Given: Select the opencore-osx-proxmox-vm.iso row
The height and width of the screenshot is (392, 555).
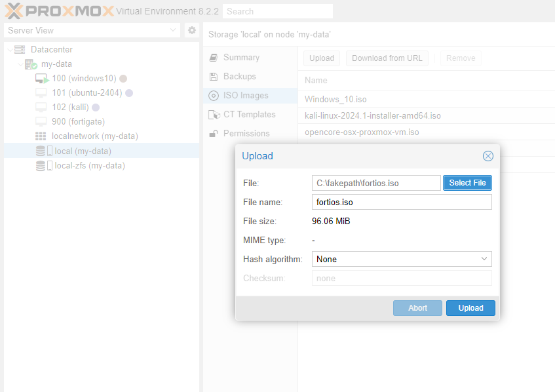Looking at the screenshot, I should [x=427, y=132].
